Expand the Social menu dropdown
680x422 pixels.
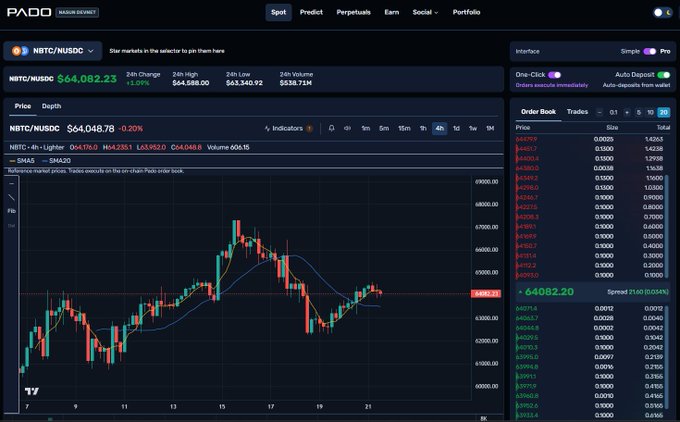tap(425, 12)
